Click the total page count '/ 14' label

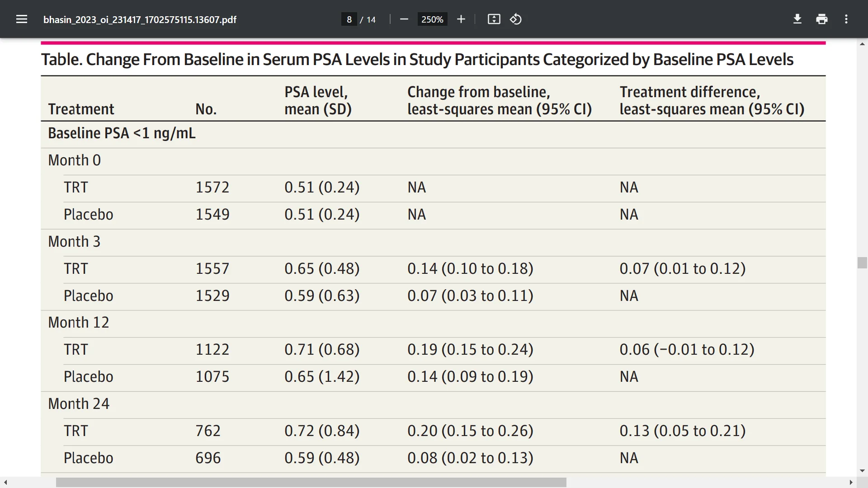367,19
